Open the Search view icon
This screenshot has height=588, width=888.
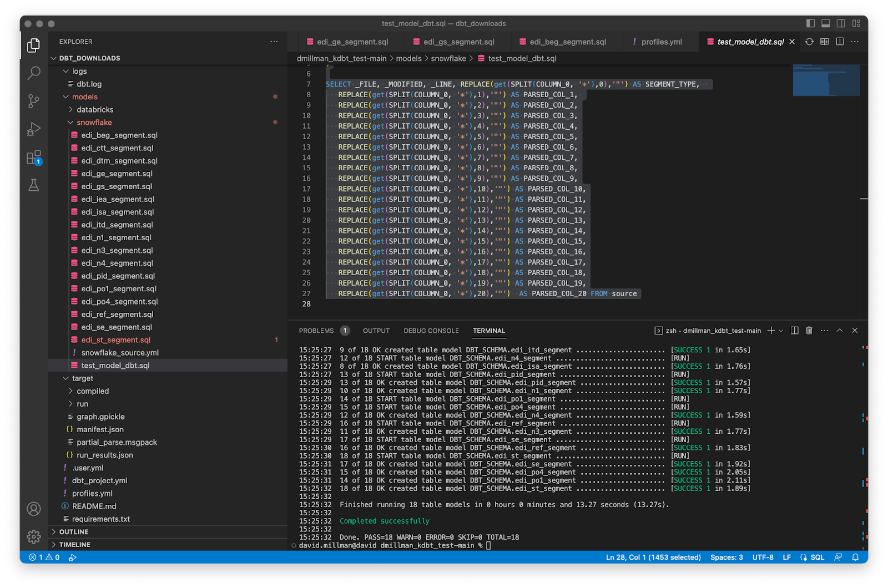[34, 73]
